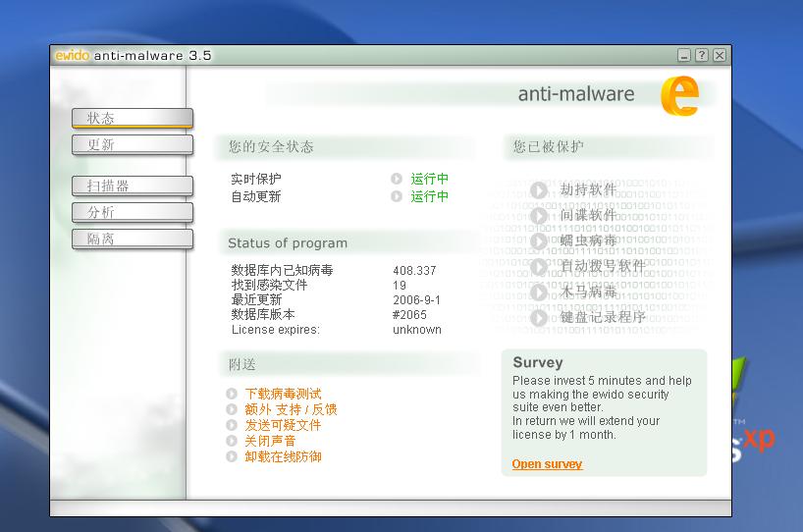Select the 间谍软件 protection entry
Image resolution: width=803 pixels, height=532 pixels.
click(588, 215)
